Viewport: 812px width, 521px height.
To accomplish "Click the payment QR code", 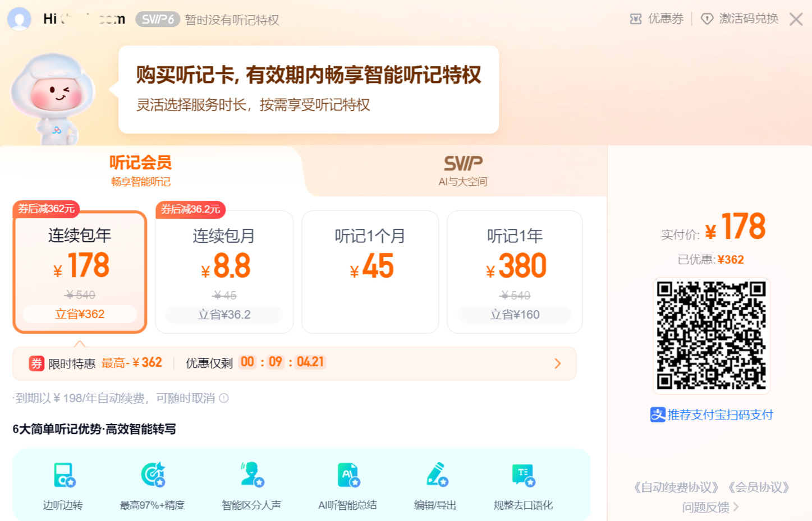I will tap(711, 336).
